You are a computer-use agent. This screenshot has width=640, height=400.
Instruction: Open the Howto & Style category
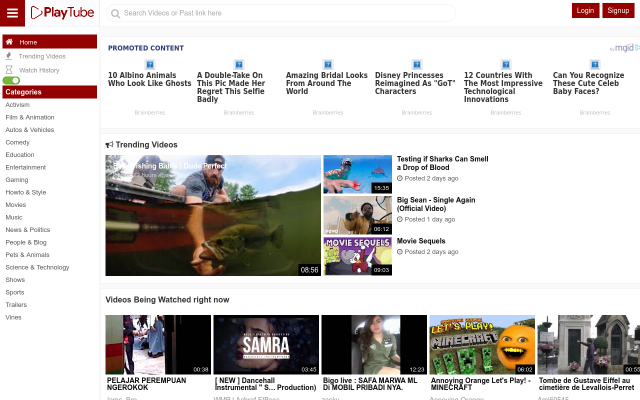(x=26, y=192)
